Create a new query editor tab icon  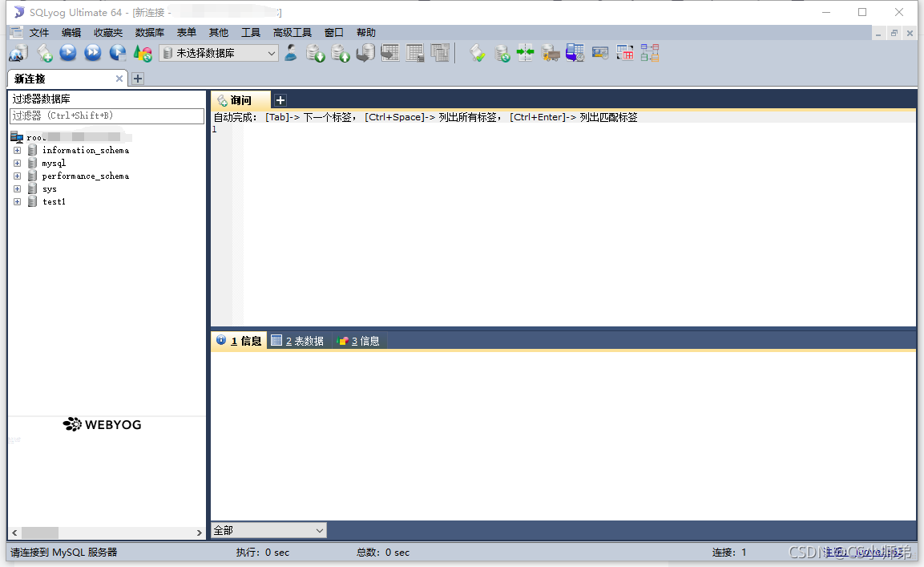coord(45,53)
